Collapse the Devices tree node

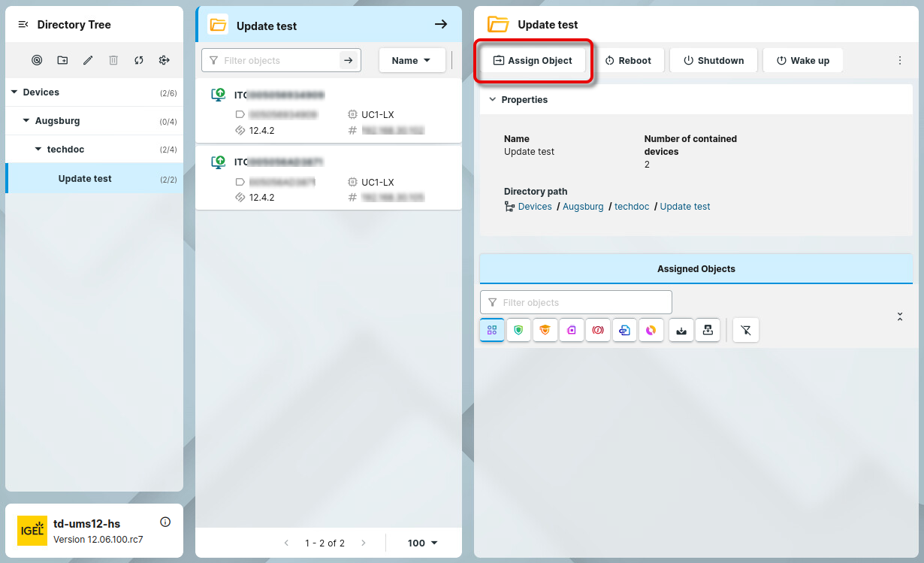pos(14,92)
